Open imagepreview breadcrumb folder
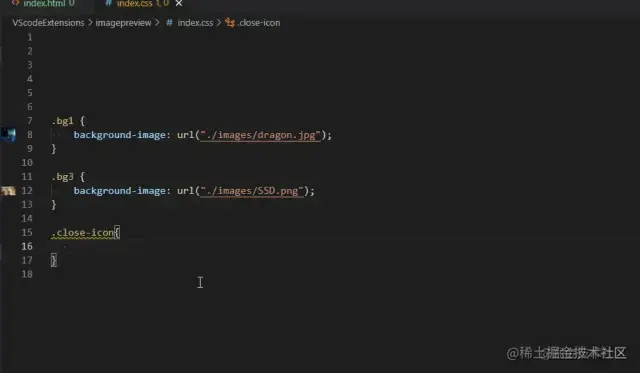This screenshot has height=373, width=640. tap(123, 23)
